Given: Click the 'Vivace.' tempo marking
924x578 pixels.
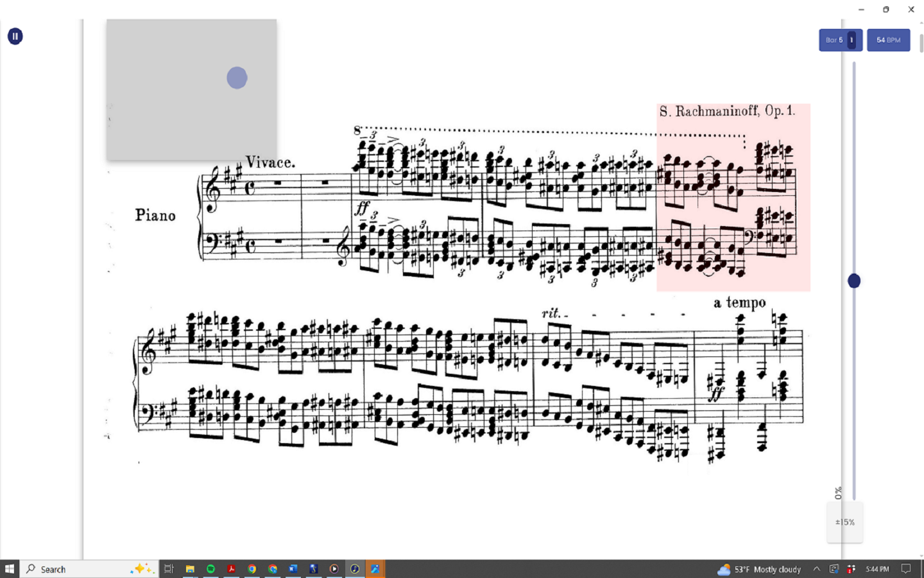Looking at the screenshot, I should (270, 162).
